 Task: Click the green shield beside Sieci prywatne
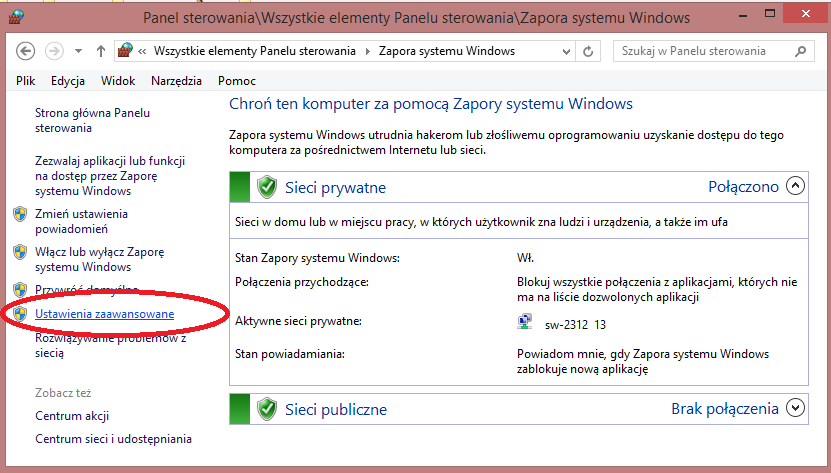coord(266,187)
